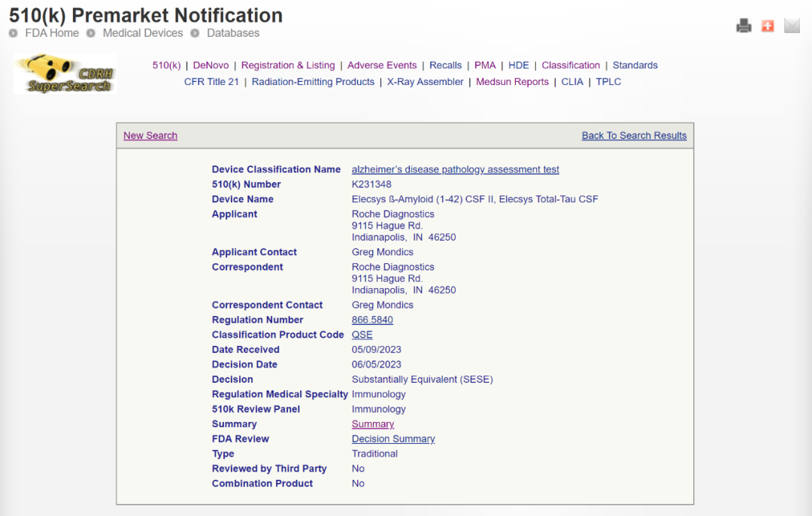Open Medsun Reports link
Image resolution: width=812 pixels, height=516 pixels.
(x=512, y=82)
